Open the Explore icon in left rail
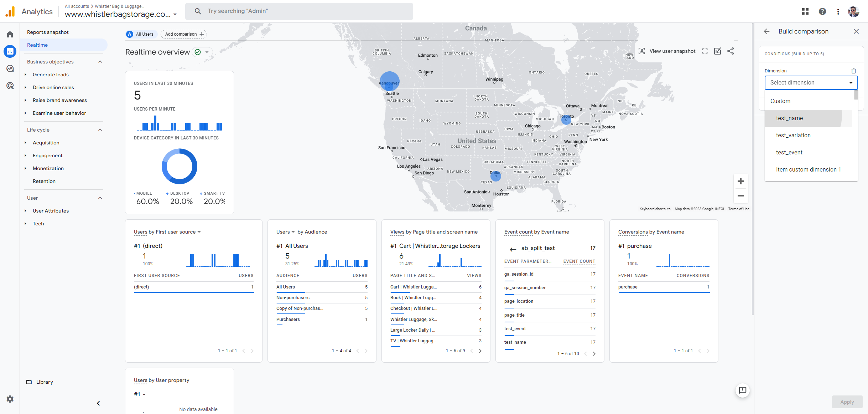 pos(10,68)
